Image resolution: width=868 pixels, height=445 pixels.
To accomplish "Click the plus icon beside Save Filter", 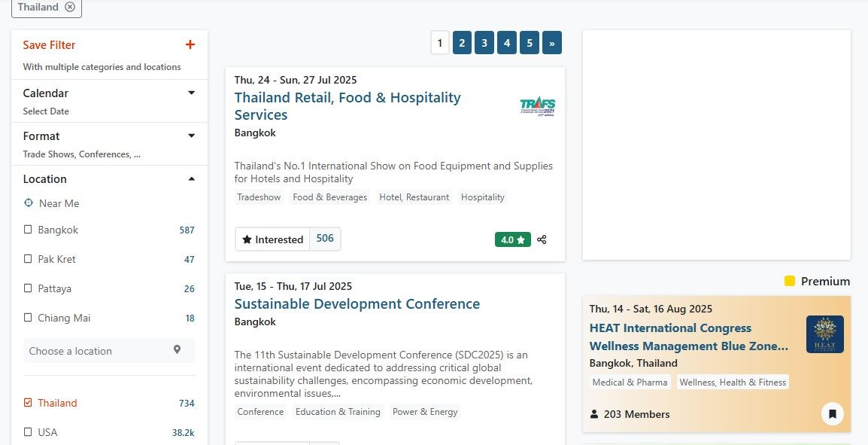I will point(190,44).
